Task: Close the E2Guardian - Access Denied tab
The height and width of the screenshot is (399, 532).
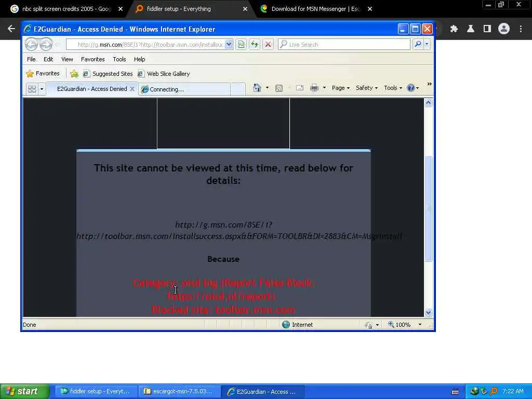Action: pyautogui.click(x=132, y=89)
